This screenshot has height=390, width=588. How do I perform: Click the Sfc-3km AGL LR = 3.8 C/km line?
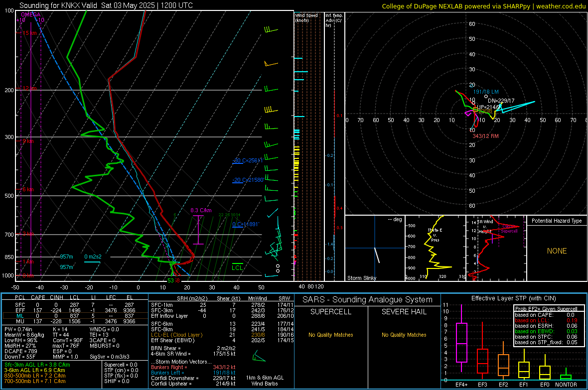(37, 365)
